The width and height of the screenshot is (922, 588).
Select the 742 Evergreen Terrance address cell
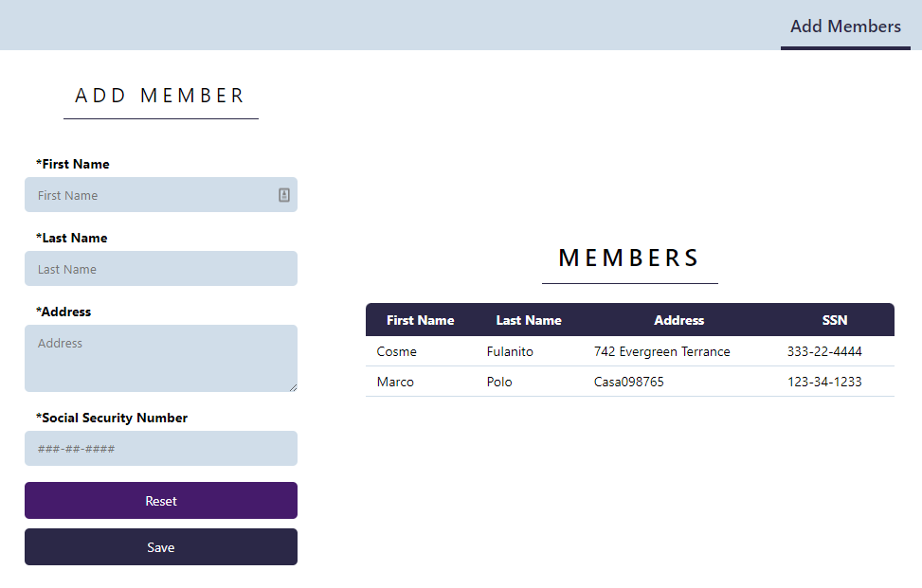[661, 351]
